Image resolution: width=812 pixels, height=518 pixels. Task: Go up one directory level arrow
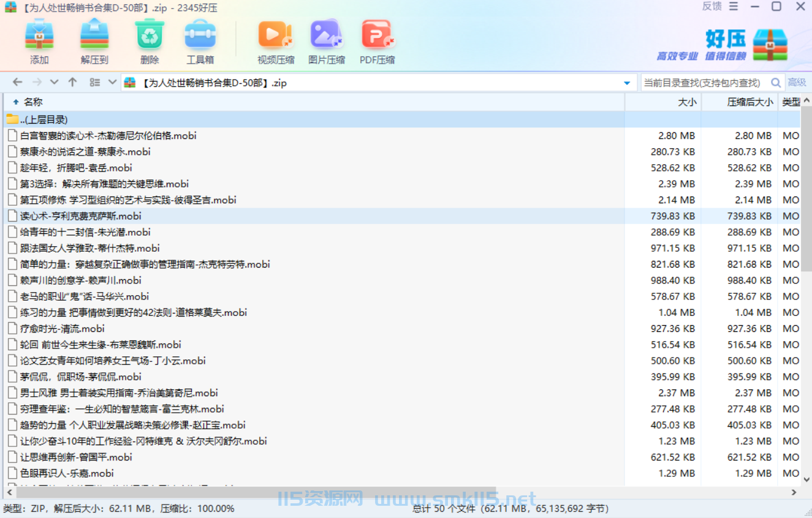(72, 82)
